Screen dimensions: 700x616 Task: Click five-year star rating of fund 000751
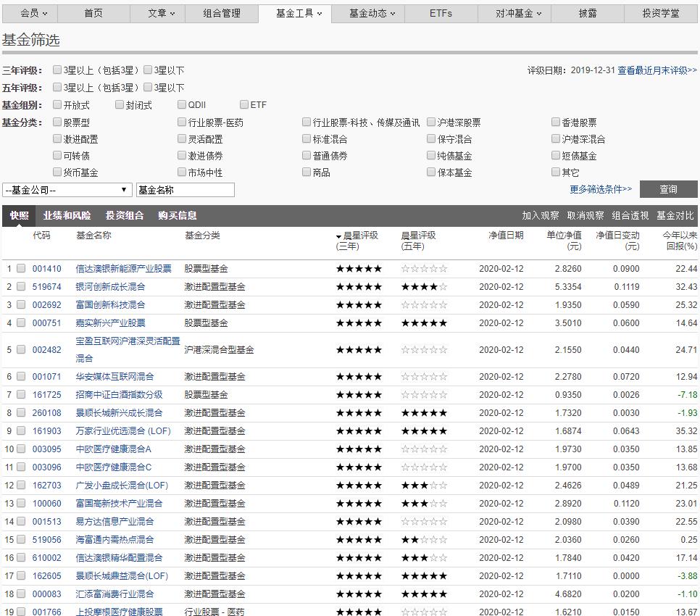coord(424,322)
